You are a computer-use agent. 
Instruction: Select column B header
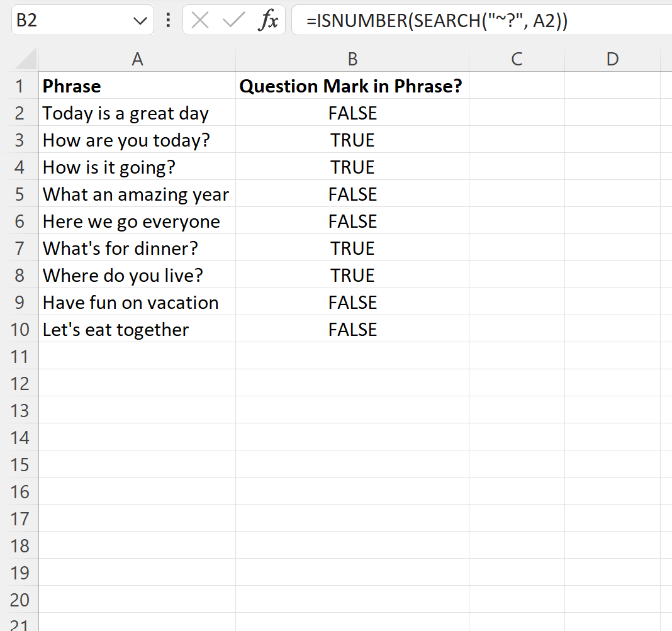click(352, 59)
